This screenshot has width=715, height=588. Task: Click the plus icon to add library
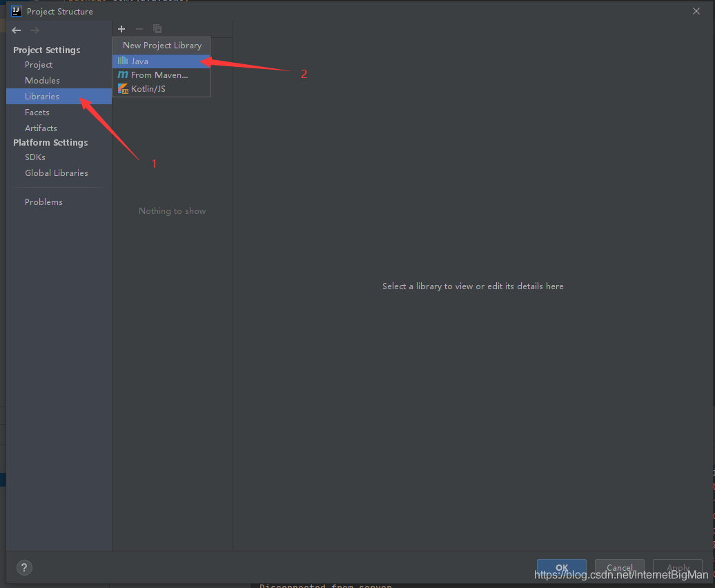pos(121,29)
